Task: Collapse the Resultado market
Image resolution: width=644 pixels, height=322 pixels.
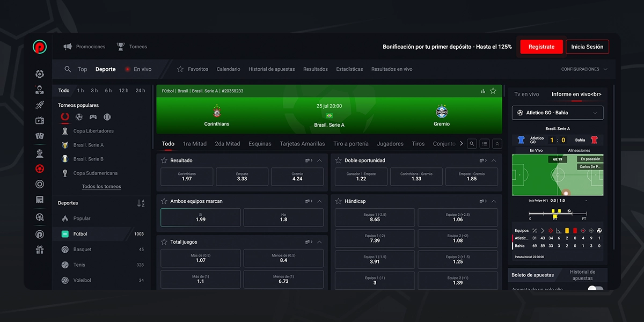Action: click(319, 160)
